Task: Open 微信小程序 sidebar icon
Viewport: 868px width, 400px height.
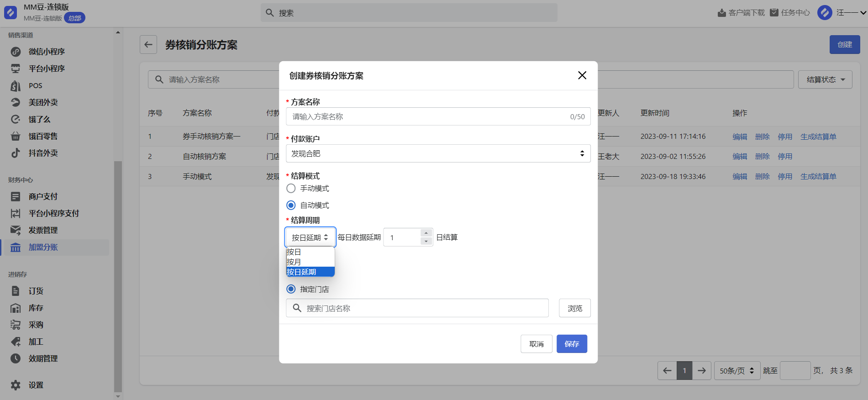Action: point(16,52)
